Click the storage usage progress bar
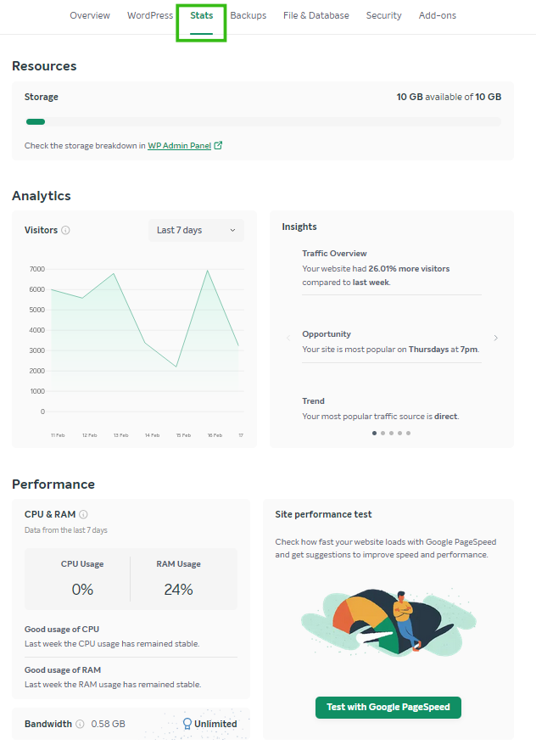Image resolution: width=536 pixels, height=756 pixels. 263,121
